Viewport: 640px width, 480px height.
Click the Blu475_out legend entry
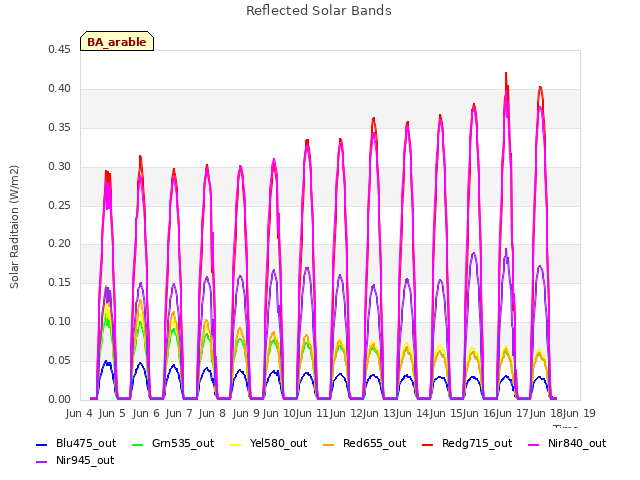(76, 444)
